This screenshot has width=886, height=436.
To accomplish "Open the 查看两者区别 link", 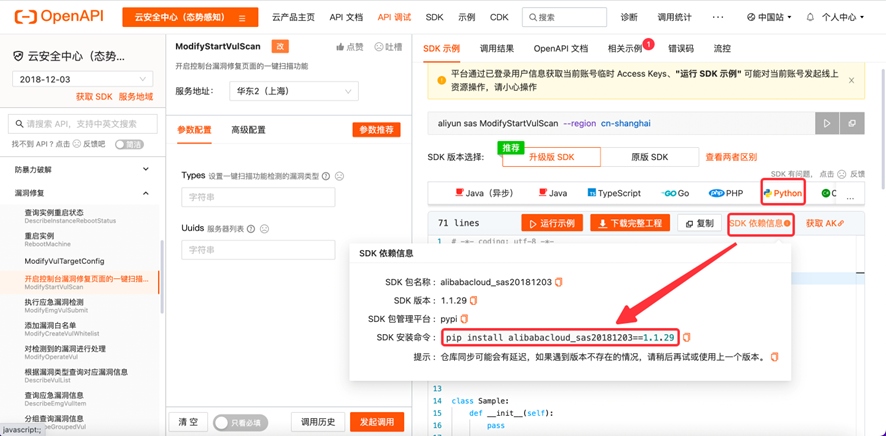I will tap(731, 157).
